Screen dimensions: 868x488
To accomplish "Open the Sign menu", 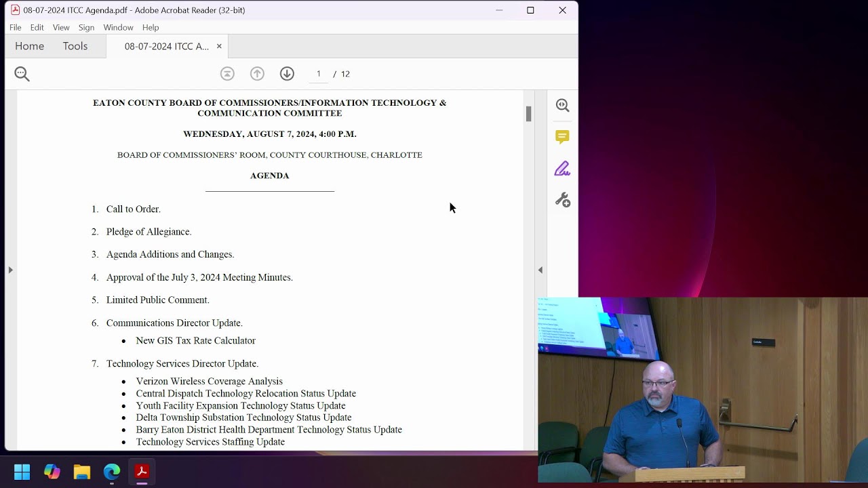I will (x=86, y=27).
